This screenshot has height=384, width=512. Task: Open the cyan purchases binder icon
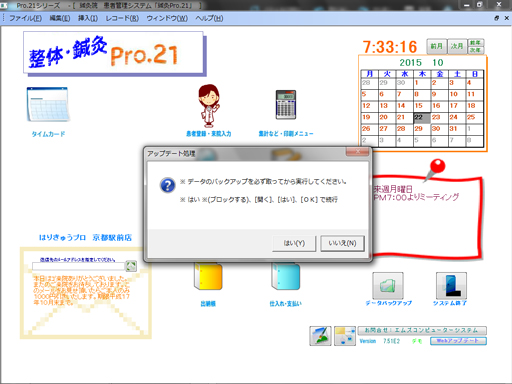(x=285, y=277)
